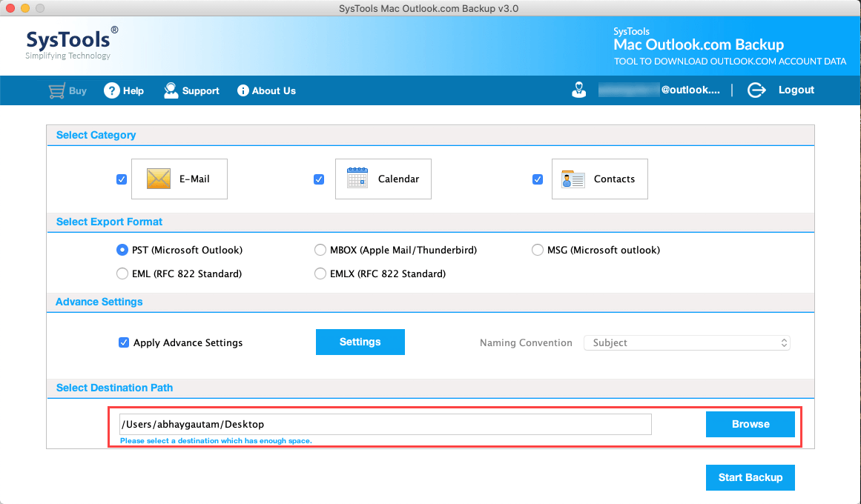
Task: Click the Select Category heading
Action: click(96, 135)
